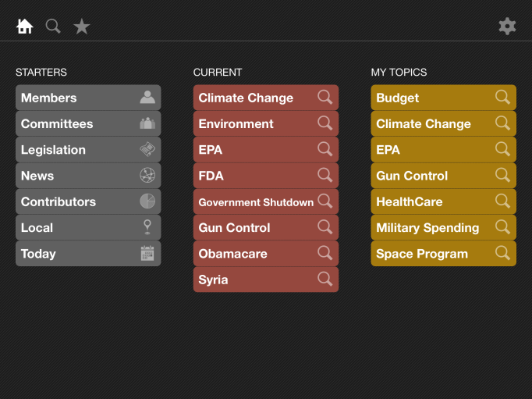Click the pie chart icon on Contributors
Viewport: 532px width, 399px height.
147,201
